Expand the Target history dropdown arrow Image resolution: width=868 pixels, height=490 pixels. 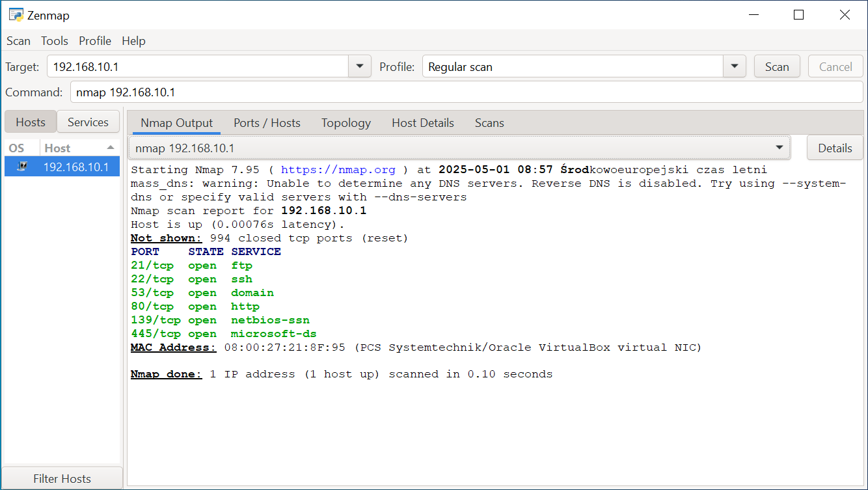point(360,66)
